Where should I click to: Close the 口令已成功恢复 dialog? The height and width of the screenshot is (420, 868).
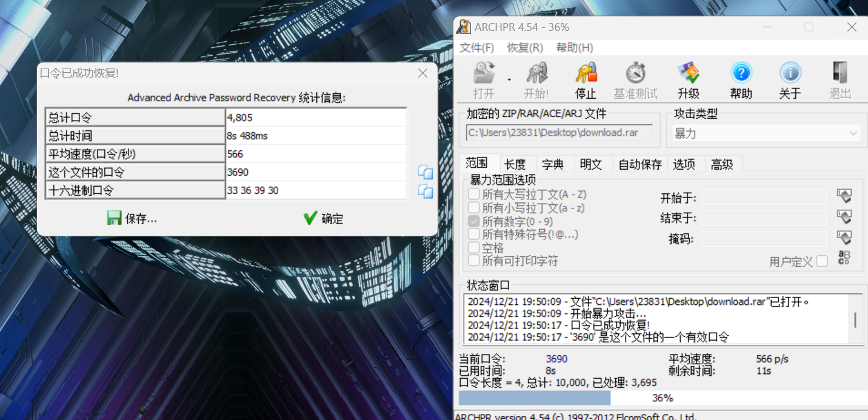coord(423,73)
